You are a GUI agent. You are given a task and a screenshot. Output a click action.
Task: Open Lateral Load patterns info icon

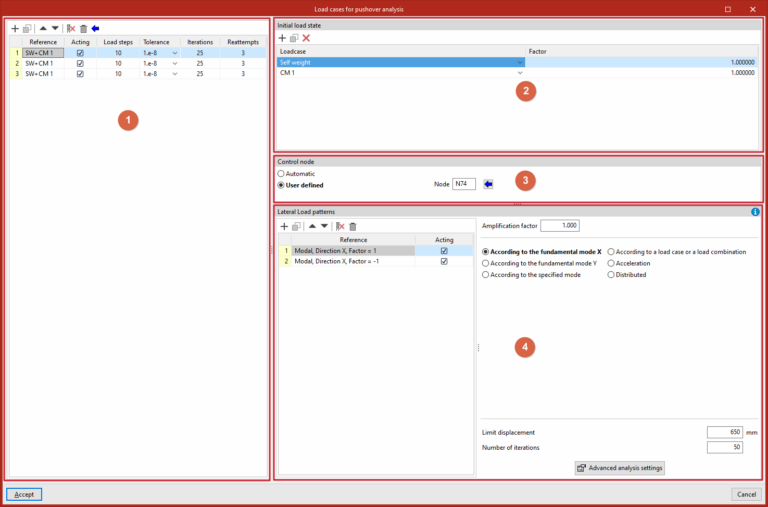(x=755, y=212)
